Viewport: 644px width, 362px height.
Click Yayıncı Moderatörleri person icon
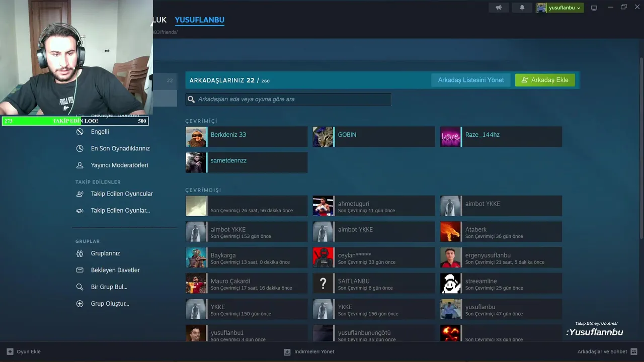pyautogui.click(x=80, y=165)
